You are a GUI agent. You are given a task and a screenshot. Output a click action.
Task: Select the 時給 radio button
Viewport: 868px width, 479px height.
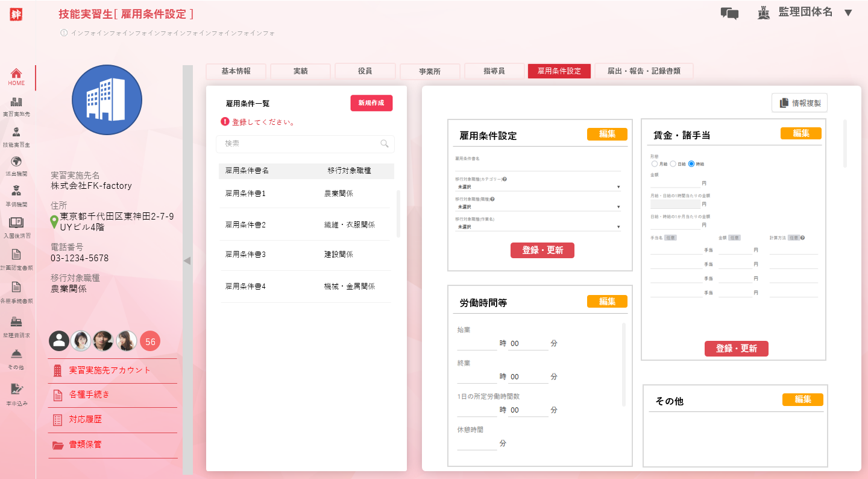pos(691,163)
